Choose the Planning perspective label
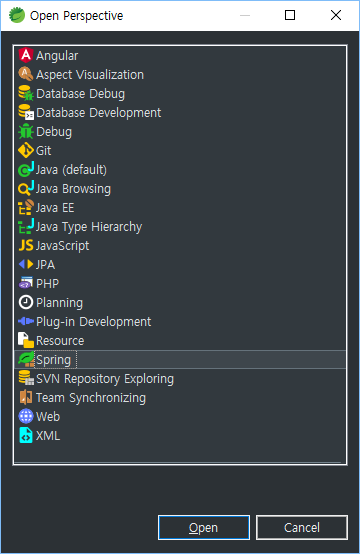 pyautogui.click(x=59, y=303)
